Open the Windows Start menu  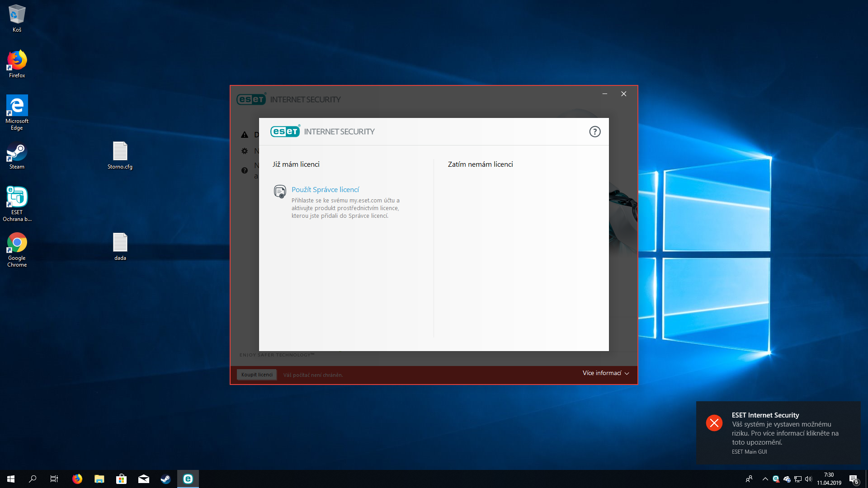[11, 479]
